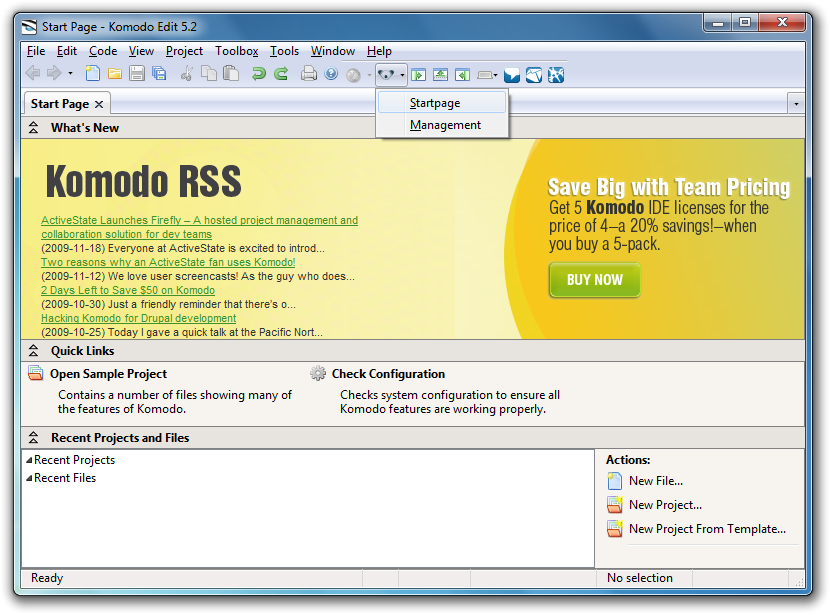Open the View menu
Screen dimensions: 830x615
[x=141, y=51]
